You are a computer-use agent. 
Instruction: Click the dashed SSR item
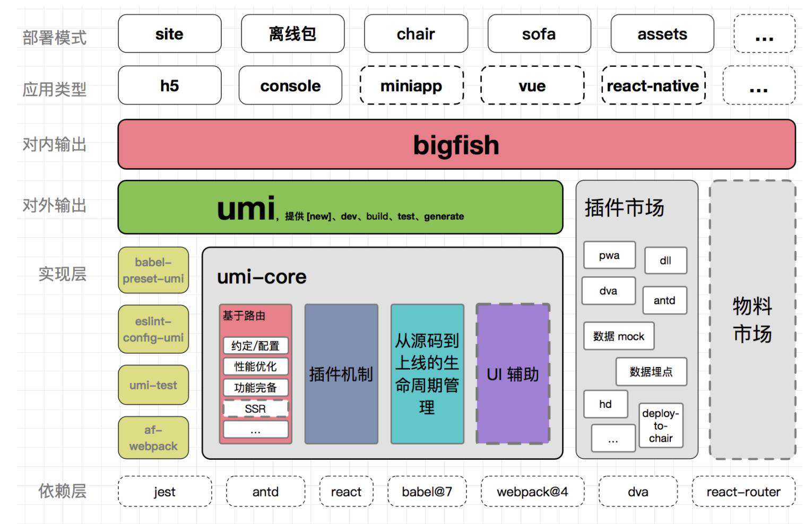256,409
